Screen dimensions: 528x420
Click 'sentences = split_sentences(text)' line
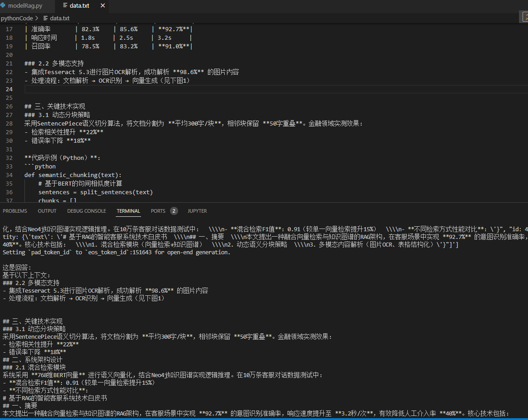click(96, 192)
